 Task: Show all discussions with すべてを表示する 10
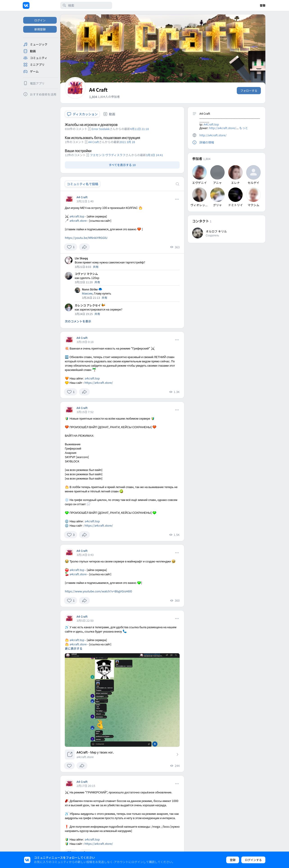[122, 165]
